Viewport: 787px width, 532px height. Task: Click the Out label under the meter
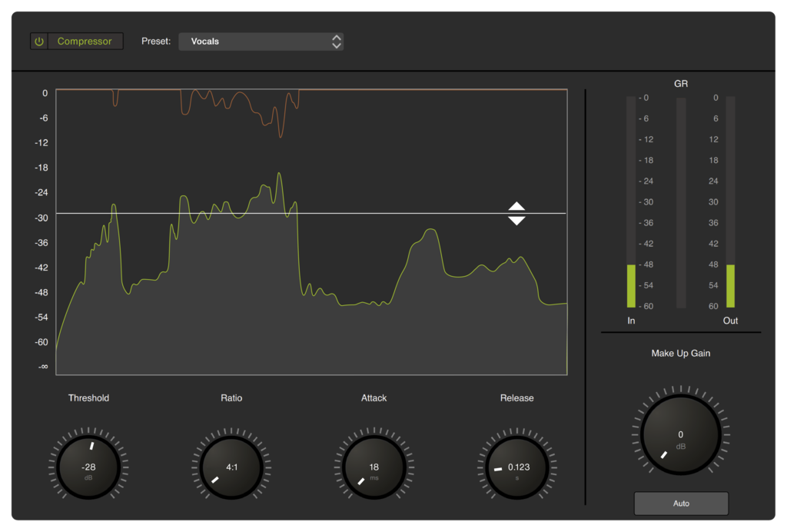click(730, 321)
